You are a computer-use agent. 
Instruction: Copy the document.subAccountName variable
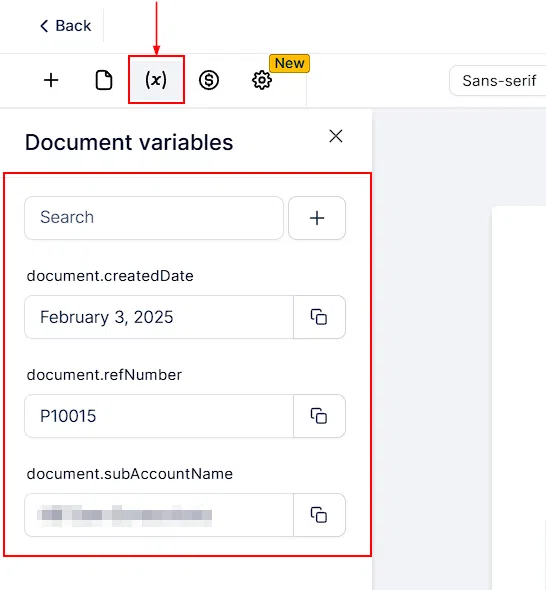(x=319, y=515)
